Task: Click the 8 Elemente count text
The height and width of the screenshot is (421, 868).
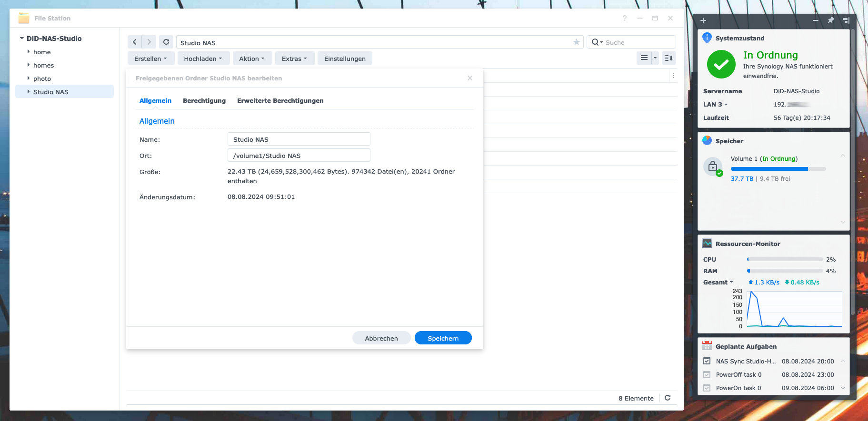Action: [x=636, y=398]
